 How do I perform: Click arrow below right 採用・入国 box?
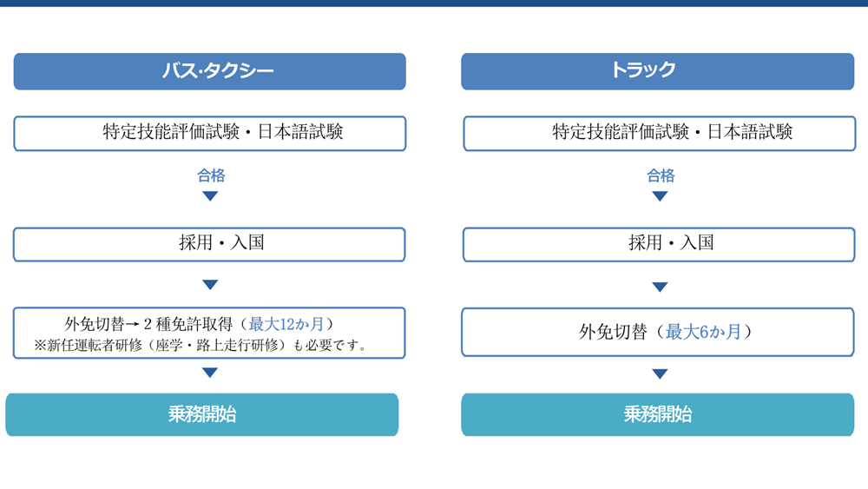(x=660, y=287)
